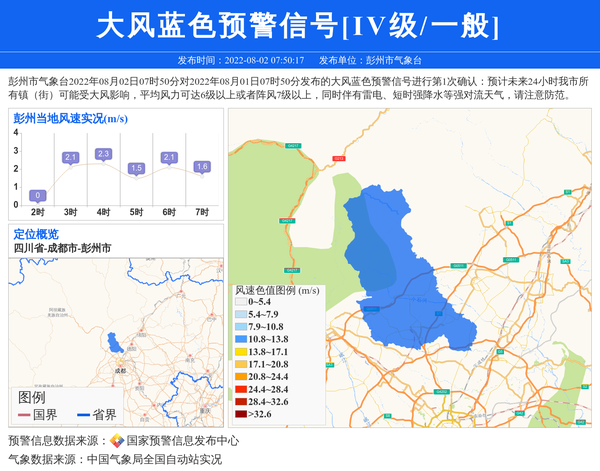The height and width of the screenshot is (471, 600).
Task: Click the 四川省-成都市-彭州市 location text
Action: click(x=62, y=247)
